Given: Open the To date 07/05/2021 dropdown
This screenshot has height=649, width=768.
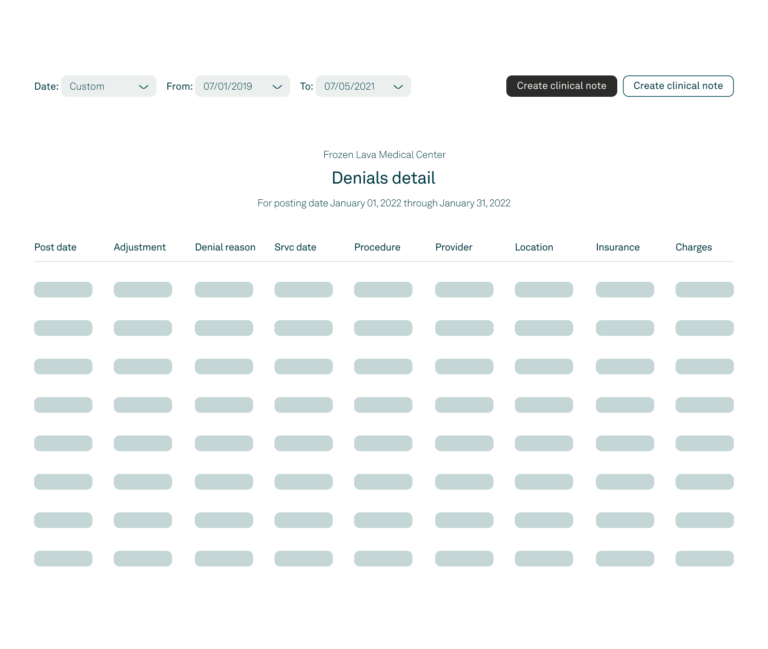Looking at the screenshot, I should [x=363, y=86].
